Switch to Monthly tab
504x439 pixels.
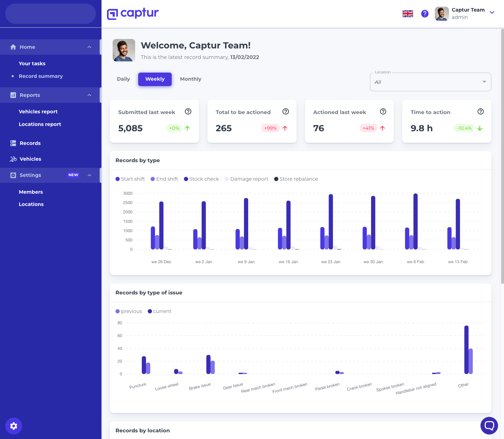tap(191, 79)
